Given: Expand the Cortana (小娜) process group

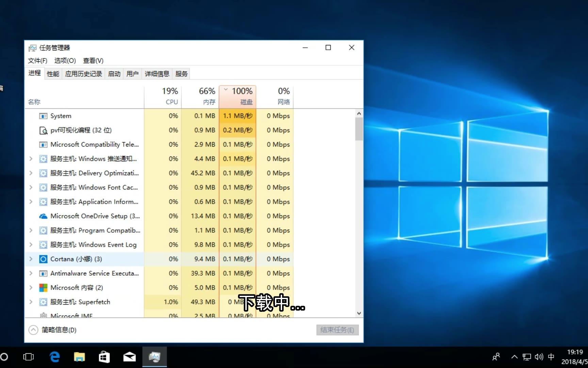Looking at the screenshot, I should (31, 259).
